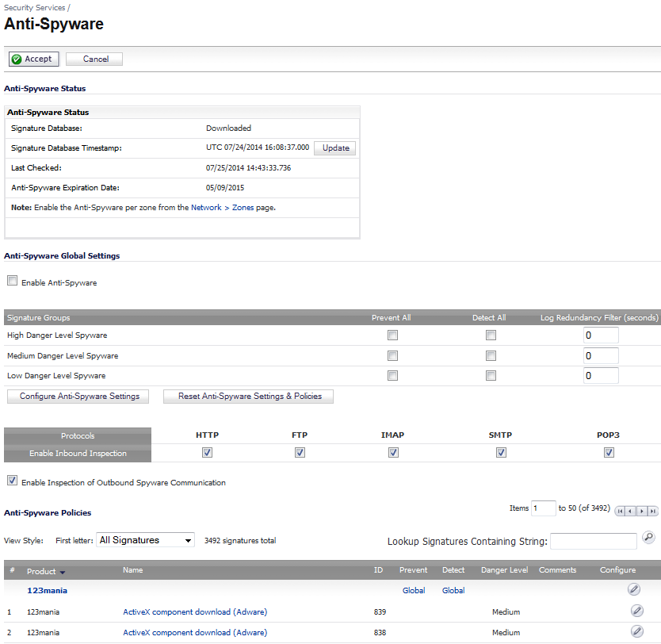
Task: Select the timestamp "UTC 07/24/2014 16:08:37.000"
Action: pos(257,148)
